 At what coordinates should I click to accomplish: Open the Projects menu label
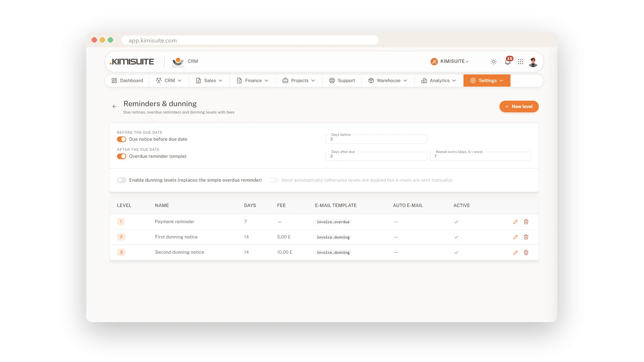tap(300, 80)
